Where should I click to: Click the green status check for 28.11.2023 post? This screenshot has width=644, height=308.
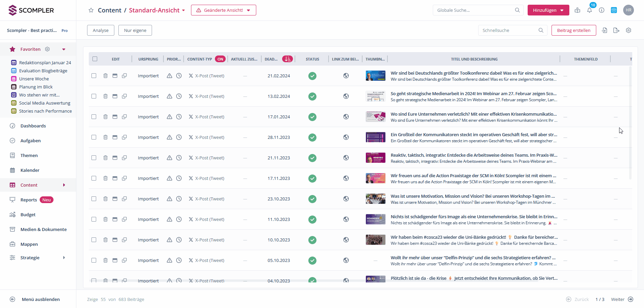pyautogui.click(x=312, y=137)
